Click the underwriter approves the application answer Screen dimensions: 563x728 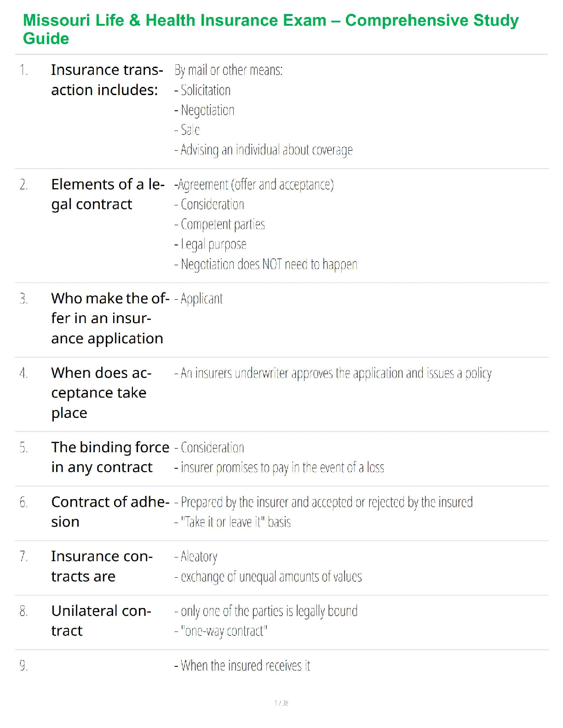coord(333,373)
